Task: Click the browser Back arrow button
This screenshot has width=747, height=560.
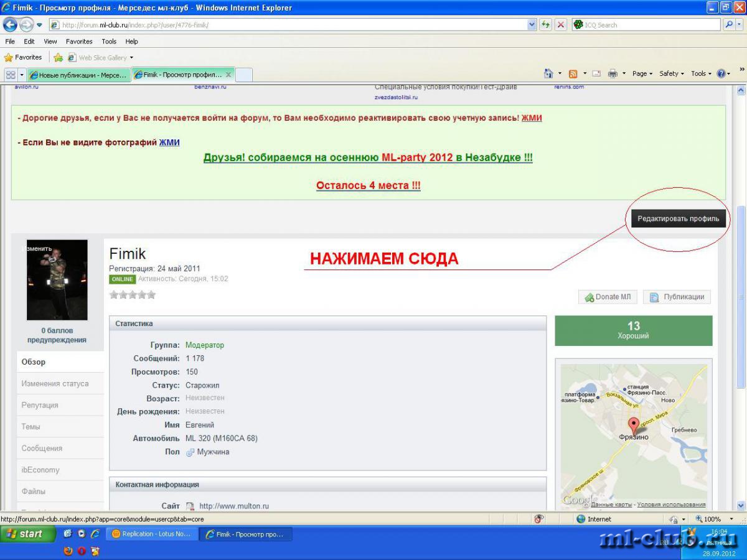Action: (x=11, y=25)
